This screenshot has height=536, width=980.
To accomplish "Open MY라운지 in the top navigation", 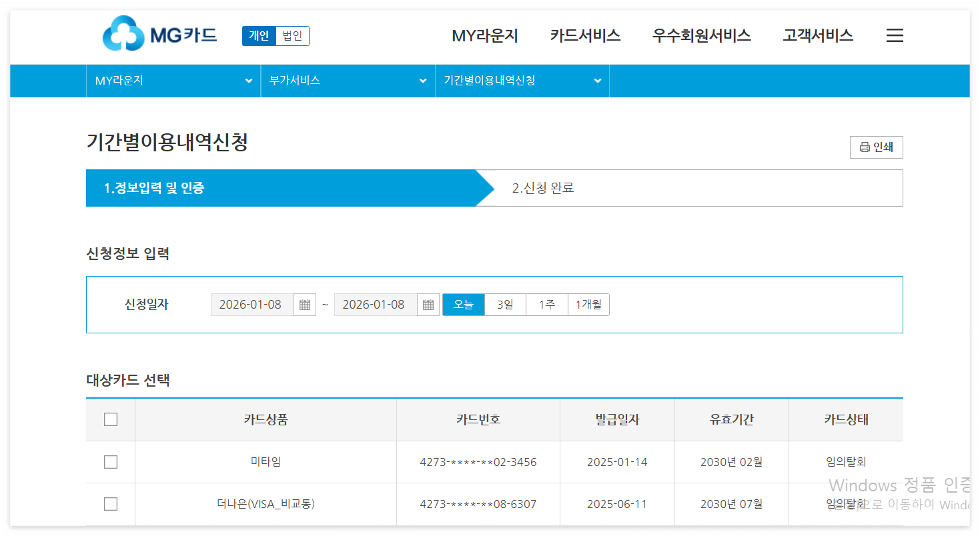I will click(x=485, y=35).
